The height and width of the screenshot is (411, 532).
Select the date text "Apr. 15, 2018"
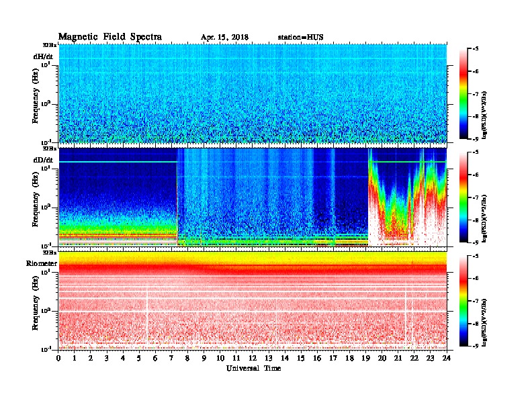coord(224,38)
